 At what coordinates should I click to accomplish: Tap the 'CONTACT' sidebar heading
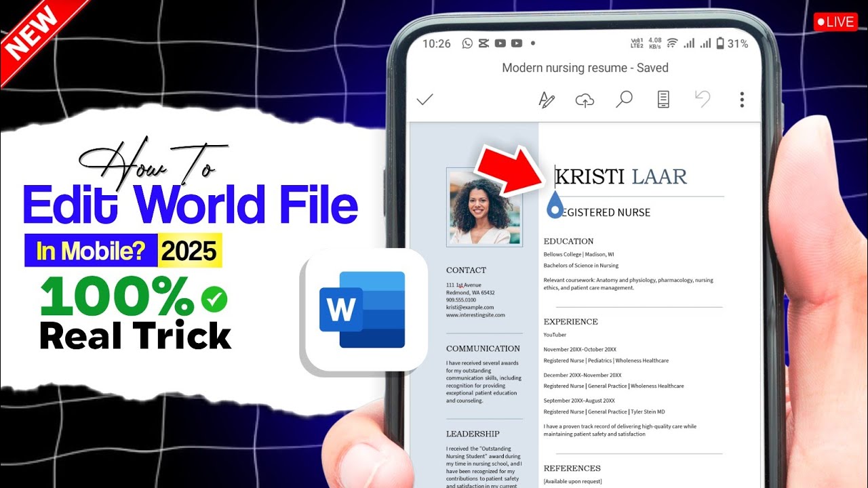pos(466,270)
